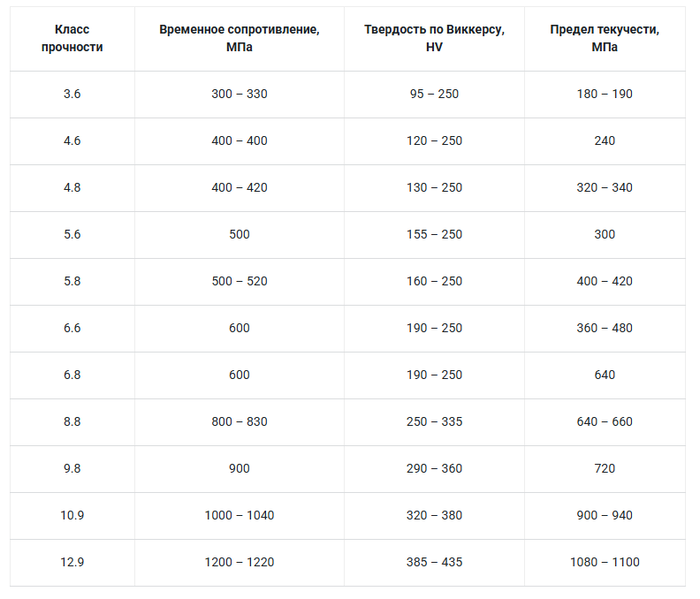Select the "300 – 330" tensile value
Screen dimensions: 700x599
[x=240, y=94]
